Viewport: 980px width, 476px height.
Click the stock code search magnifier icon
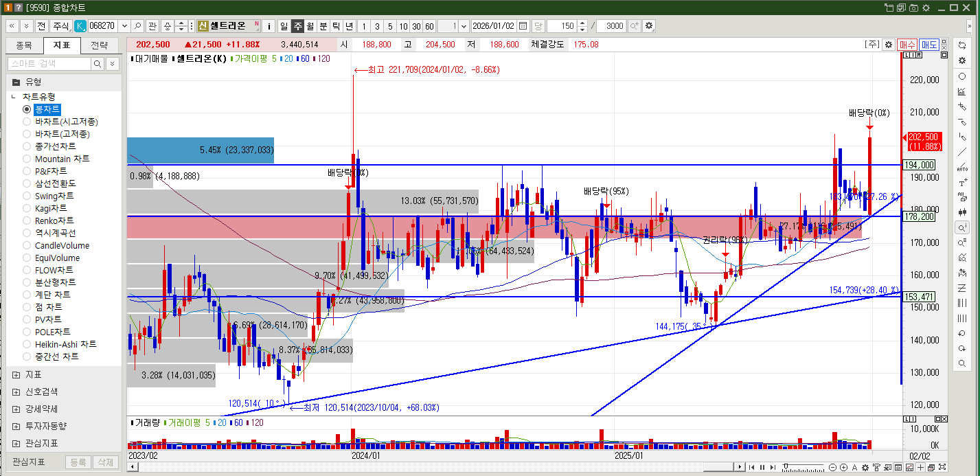pyautogui.click(x=137, y=25)
